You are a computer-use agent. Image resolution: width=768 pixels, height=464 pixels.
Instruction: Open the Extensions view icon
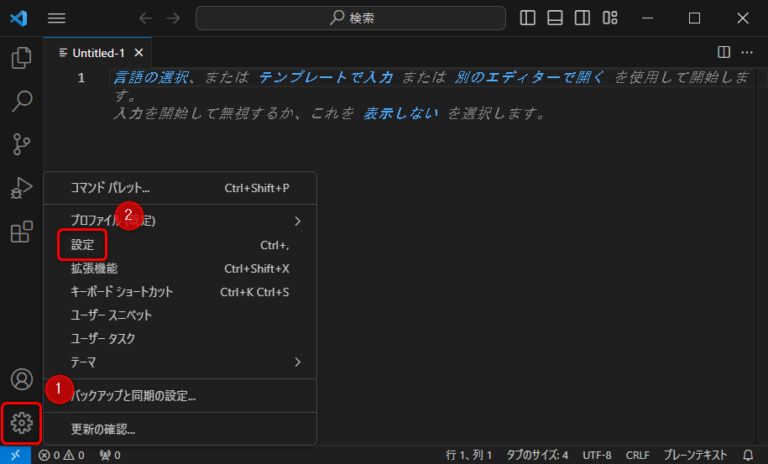coord(21,232)
